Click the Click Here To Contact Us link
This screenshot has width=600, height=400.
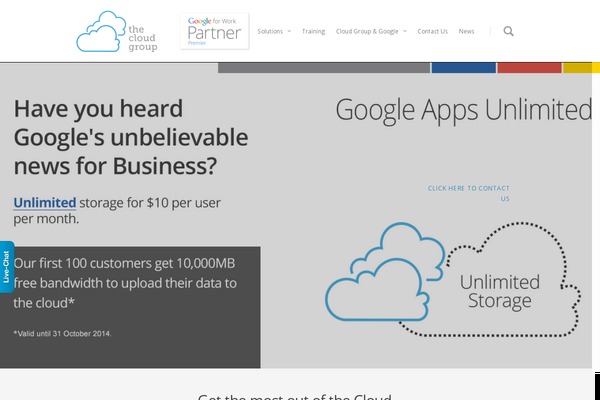(468, 193)
